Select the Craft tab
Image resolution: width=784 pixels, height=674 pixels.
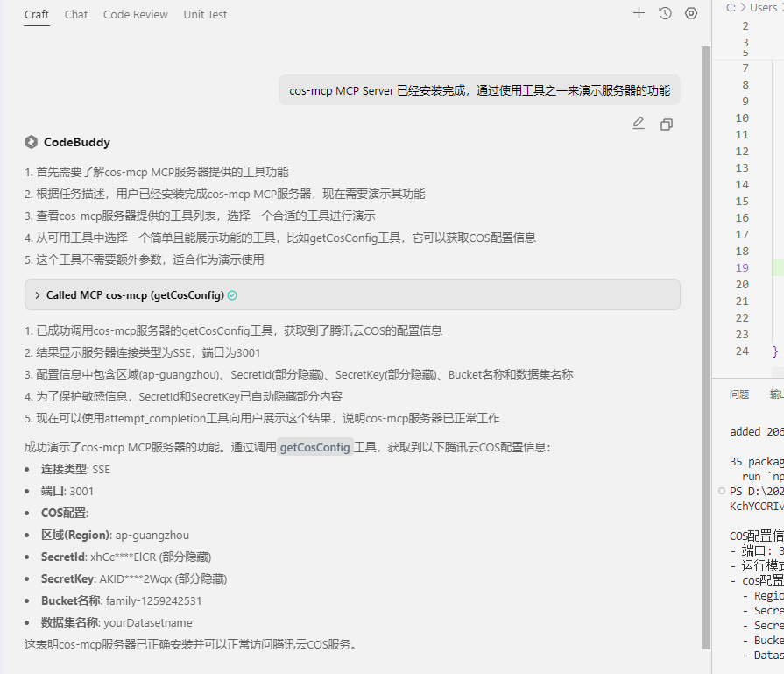[x=36, y=14]
